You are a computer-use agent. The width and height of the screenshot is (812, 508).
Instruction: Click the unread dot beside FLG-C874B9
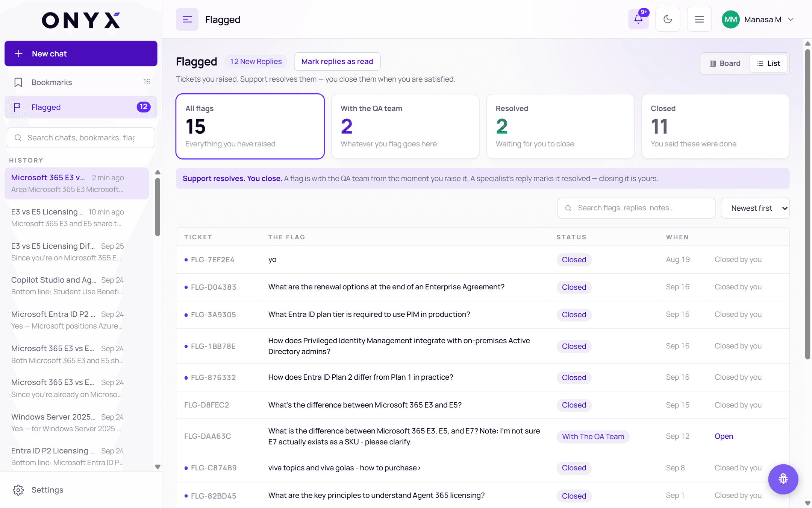[x=186, y=468]
